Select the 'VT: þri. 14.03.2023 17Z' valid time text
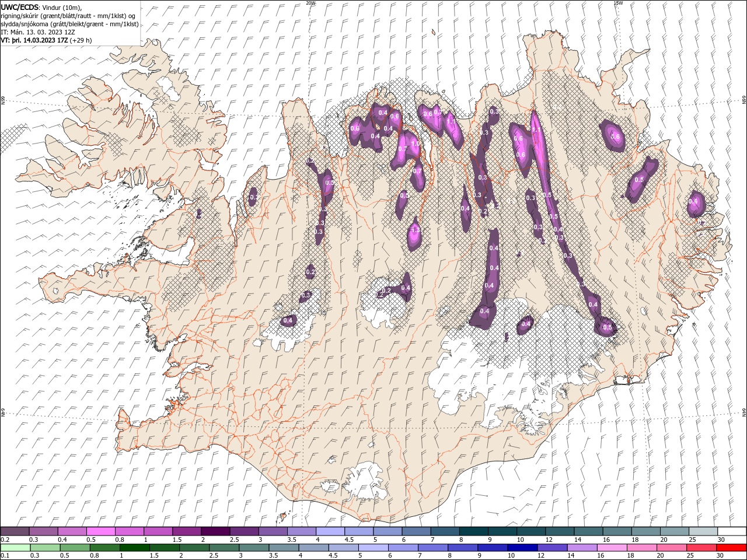 tap(34, 40)
